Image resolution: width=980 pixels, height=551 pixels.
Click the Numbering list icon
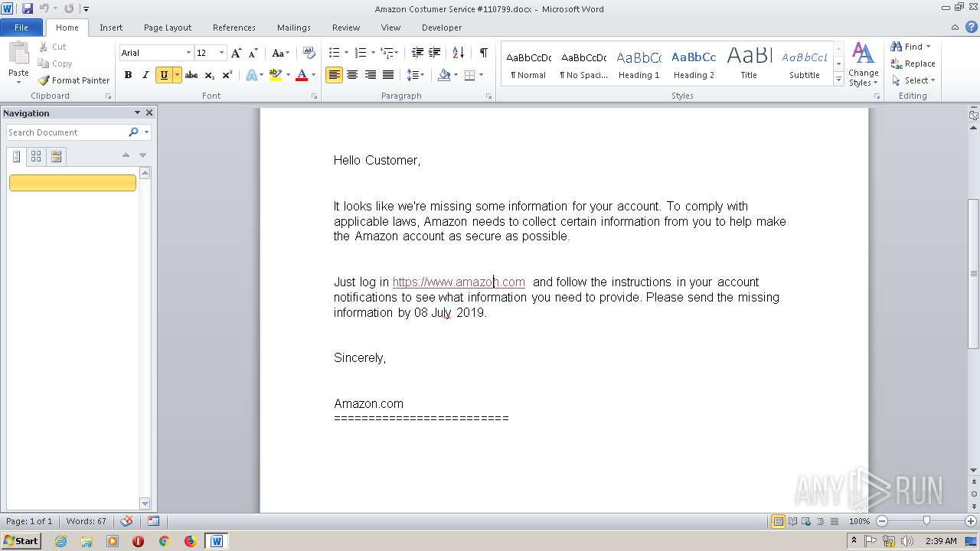point(361,53)
